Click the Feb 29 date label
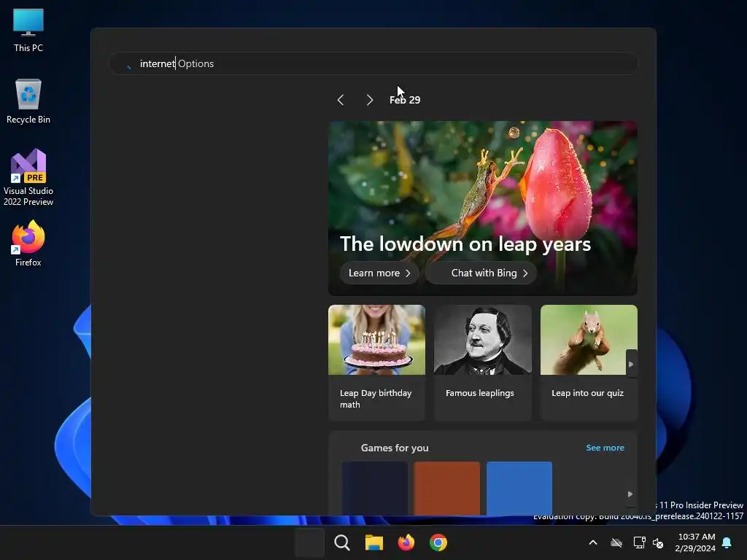Screen dimensions: 747x560 click(x=405, y=100)
